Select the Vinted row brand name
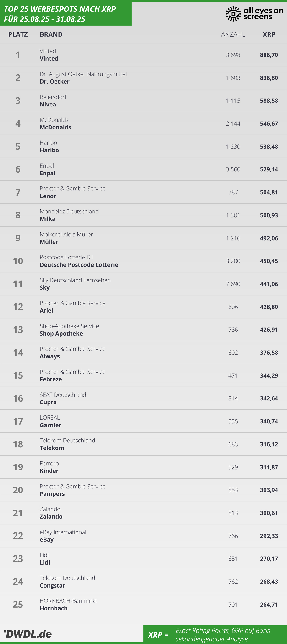 click(x=49, y=58)
